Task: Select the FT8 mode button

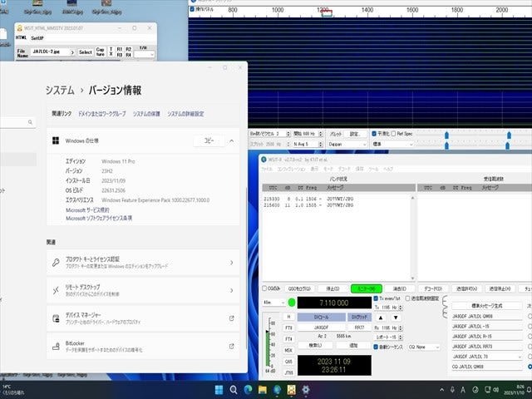Action: (x=288, y=328)
